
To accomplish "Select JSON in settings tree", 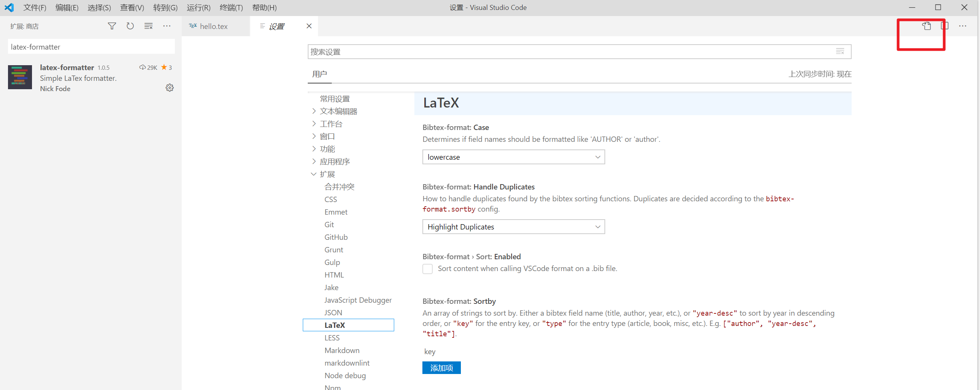I will coord(333,313).
